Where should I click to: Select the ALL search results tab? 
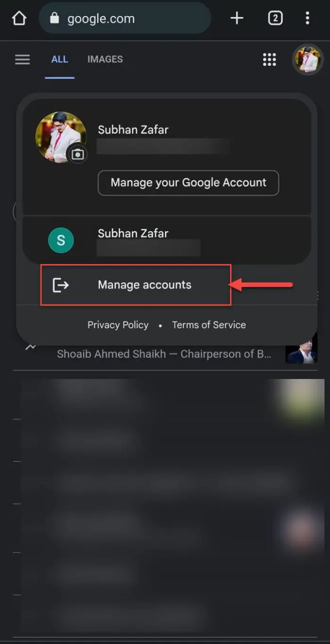click(59, 59)
